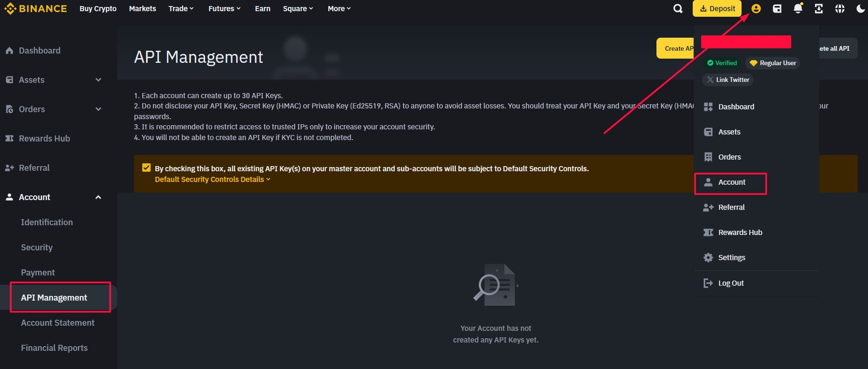Image resolution: width=868 pixels, height=369 pixels.
Task: Click the ticket icon beside sidebar Rewards Hub
Action: (x=9, y=138)
